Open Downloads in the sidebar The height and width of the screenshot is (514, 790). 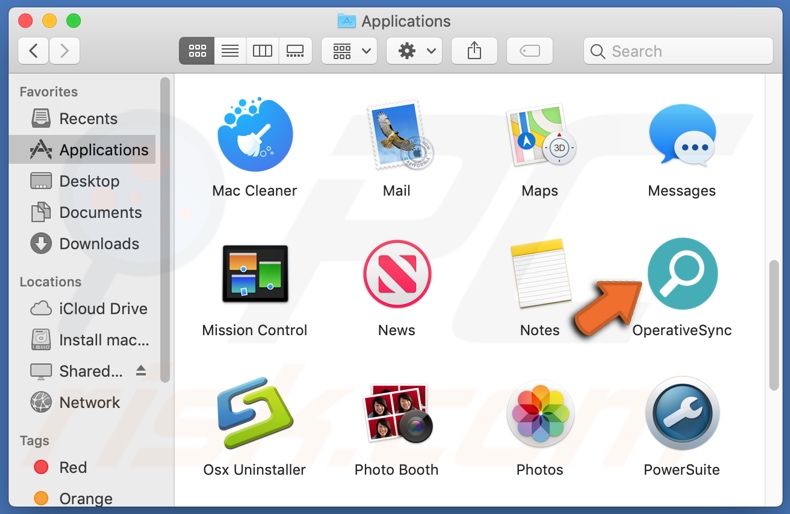(x=82, y=243)
